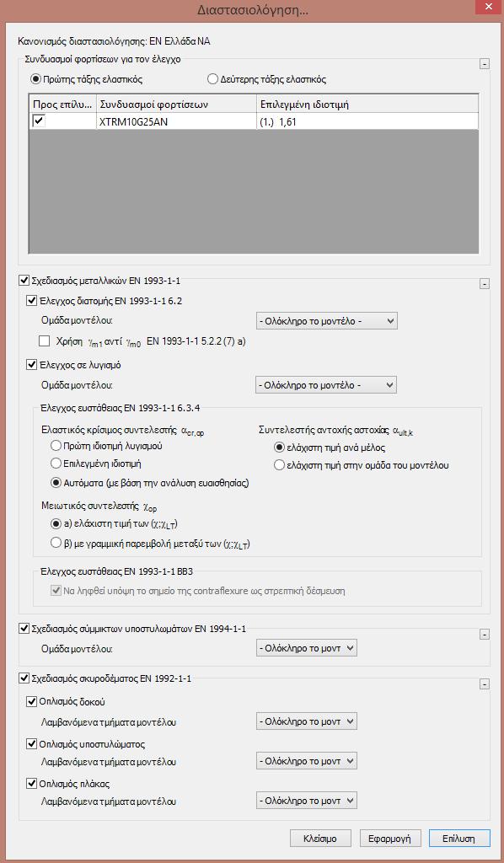Click the Επίλυση button

pos(459,839)
